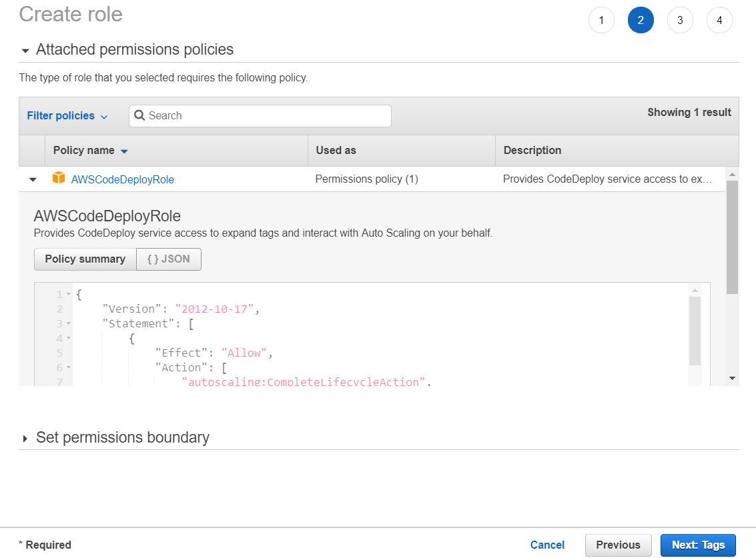Click the sort arrow beside Policy name

[124, 151]
